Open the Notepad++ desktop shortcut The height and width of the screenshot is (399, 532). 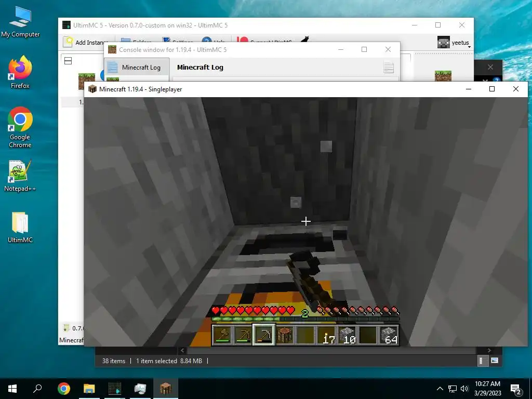pyautogui.click(x=20, y=176)
